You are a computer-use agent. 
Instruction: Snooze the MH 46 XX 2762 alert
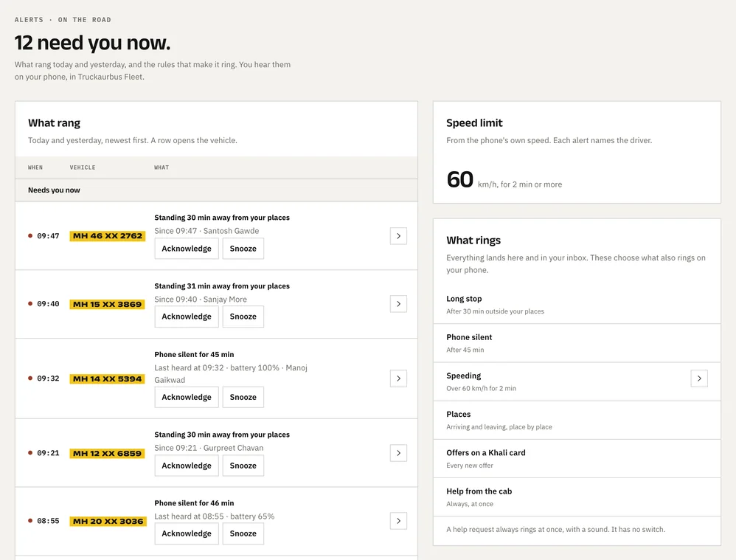click(x=243, y=249)
